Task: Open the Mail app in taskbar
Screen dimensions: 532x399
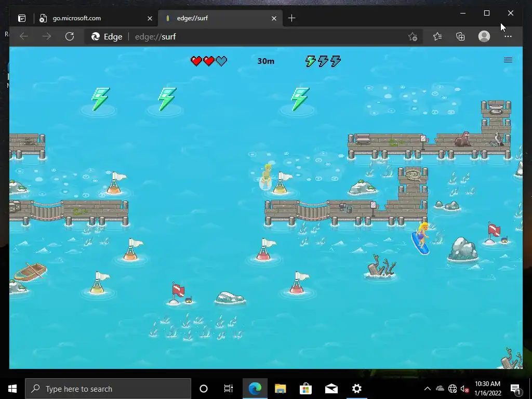Action: 331,389
